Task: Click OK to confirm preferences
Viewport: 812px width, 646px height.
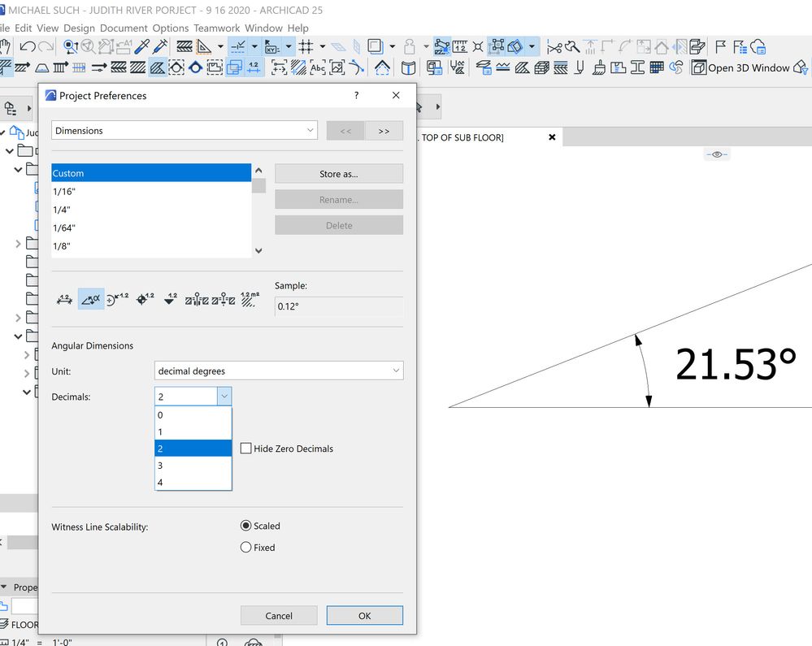Action: tap(365, 615)
